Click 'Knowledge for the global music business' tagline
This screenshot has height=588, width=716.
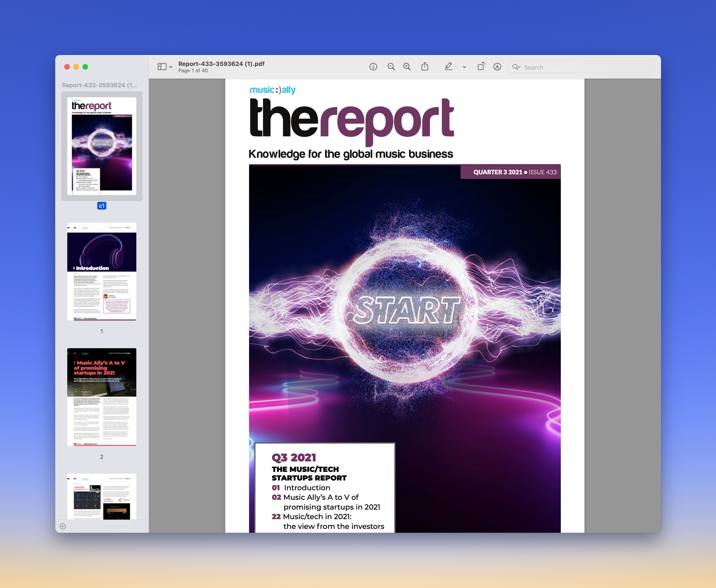coord(351,154)
